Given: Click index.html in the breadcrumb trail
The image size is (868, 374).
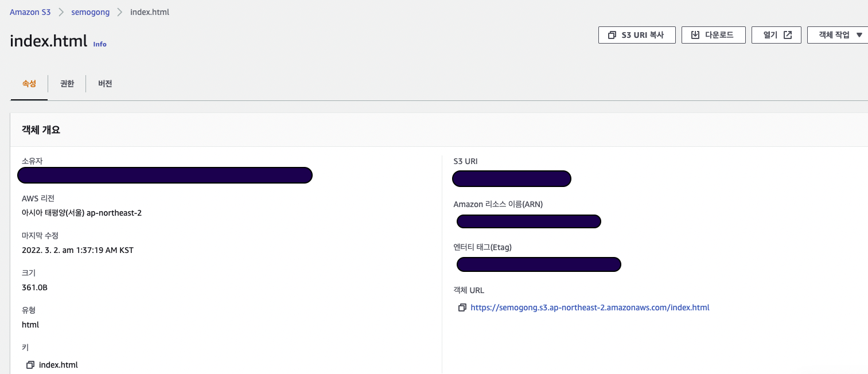Looking at the screenshot, I should point(150,12).
